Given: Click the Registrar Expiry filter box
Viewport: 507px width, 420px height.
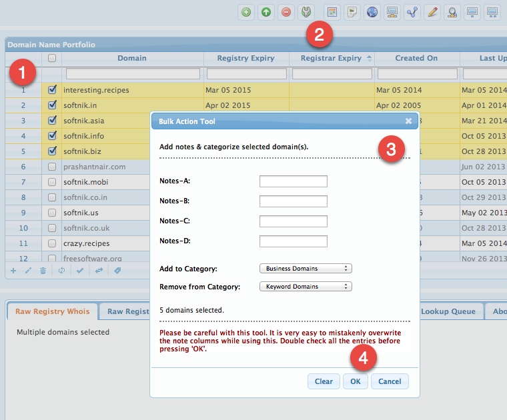Looking at the screenshot, I should 332,73.
